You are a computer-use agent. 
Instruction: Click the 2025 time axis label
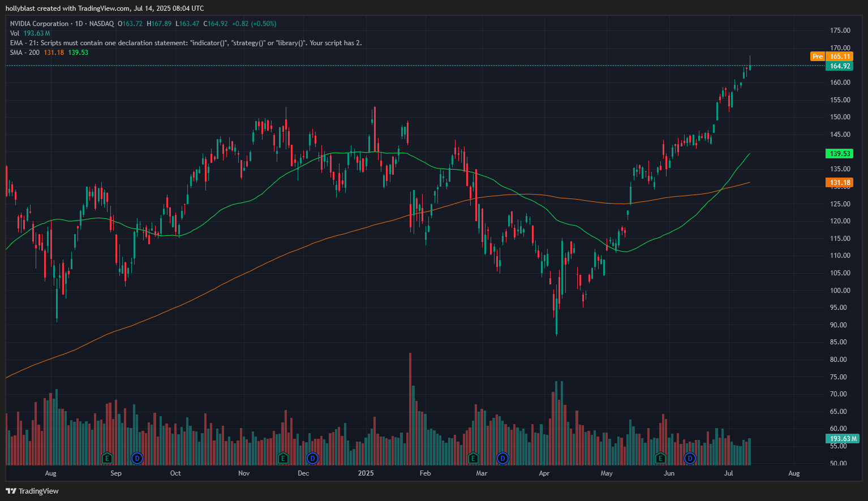[366, 473]
